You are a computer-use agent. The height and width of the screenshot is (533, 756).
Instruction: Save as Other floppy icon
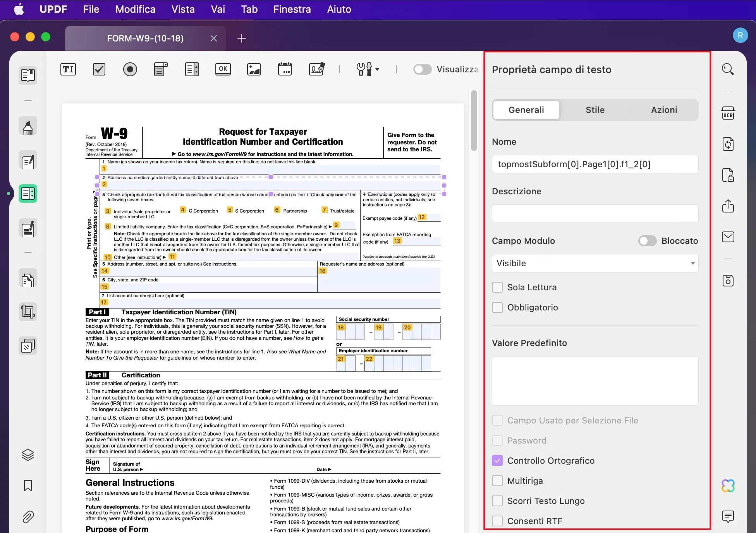(728, 281)
